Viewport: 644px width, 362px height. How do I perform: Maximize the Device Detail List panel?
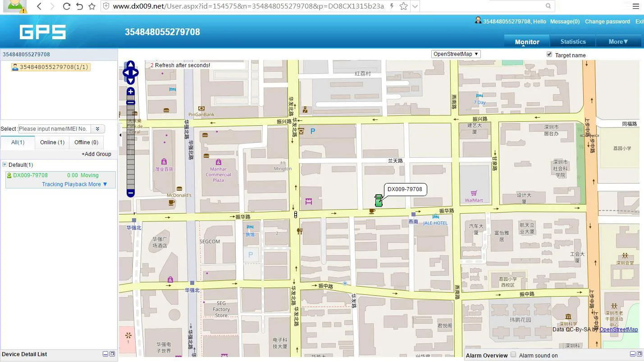coord(112,354)
